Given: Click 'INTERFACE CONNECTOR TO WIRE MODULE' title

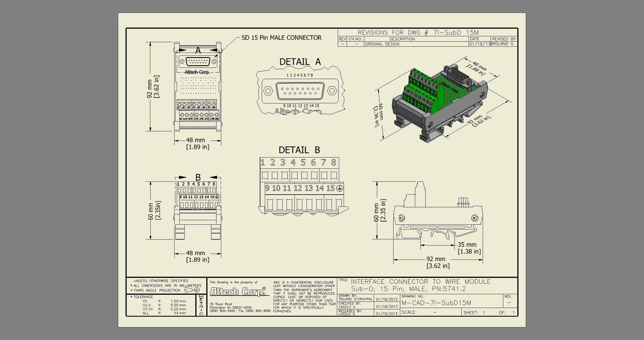Looking at the screenshot, I should click(x=421, y=282).
